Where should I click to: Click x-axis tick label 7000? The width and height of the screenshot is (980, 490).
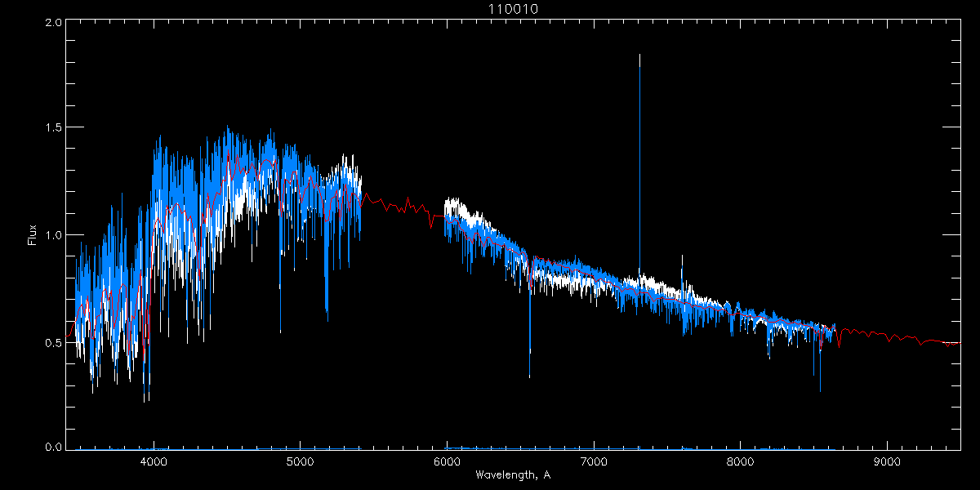[x=594, y=461]
